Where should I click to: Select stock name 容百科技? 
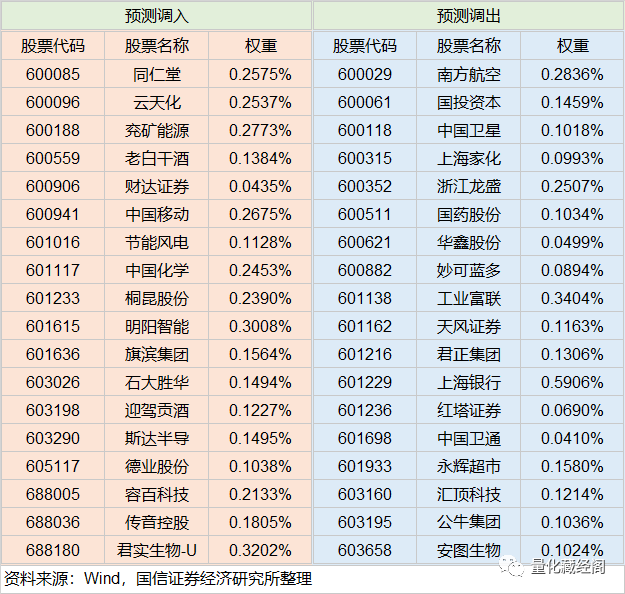tap(157, 494)
